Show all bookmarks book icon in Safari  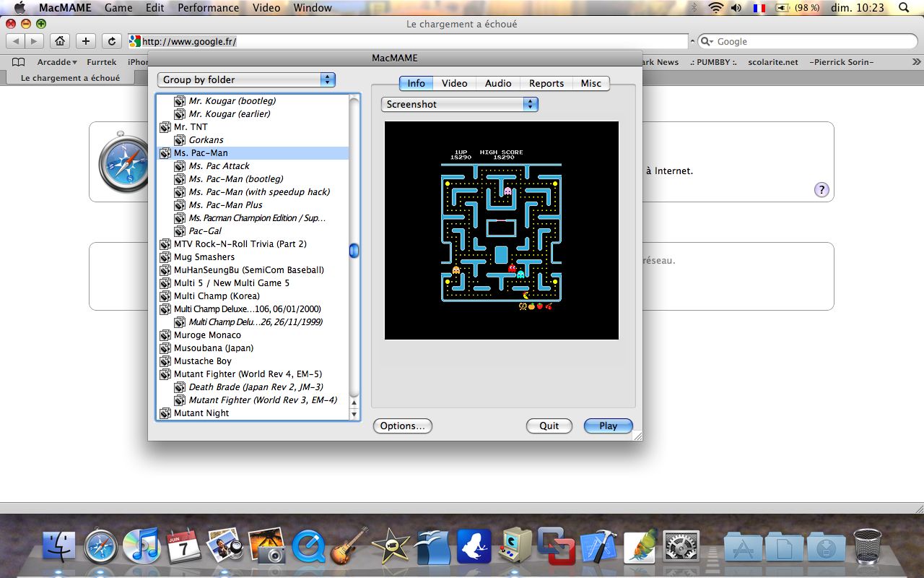pyautogui.click(x=19, y=62)
